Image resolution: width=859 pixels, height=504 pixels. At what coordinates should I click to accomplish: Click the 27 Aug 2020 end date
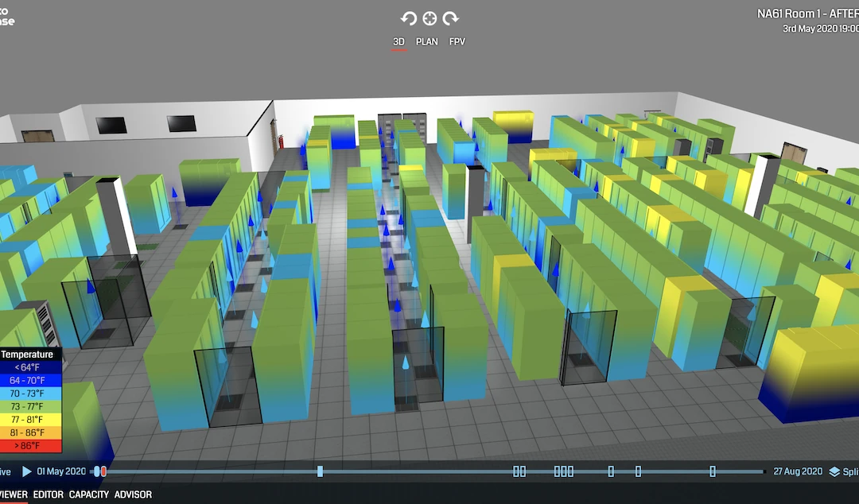click(x=798, y=471)
